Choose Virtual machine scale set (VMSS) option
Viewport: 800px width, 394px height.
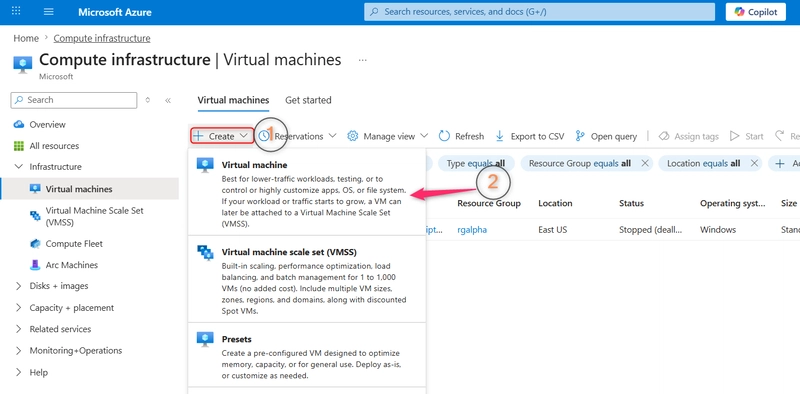click(307, 279)
